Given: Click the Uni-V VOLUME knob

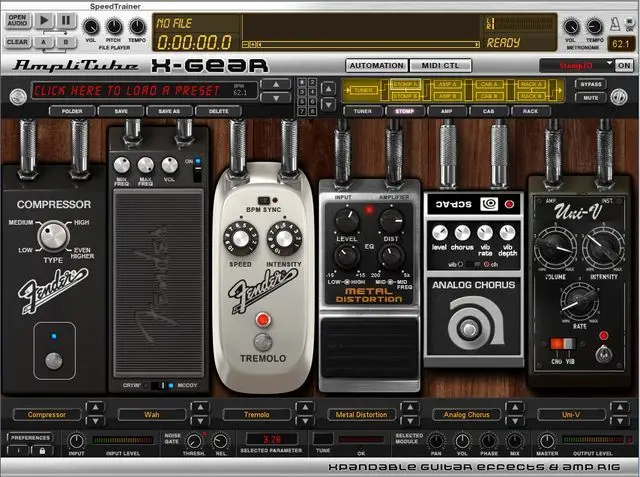Looking at the screenshot, I should click(x=556, y=247).
